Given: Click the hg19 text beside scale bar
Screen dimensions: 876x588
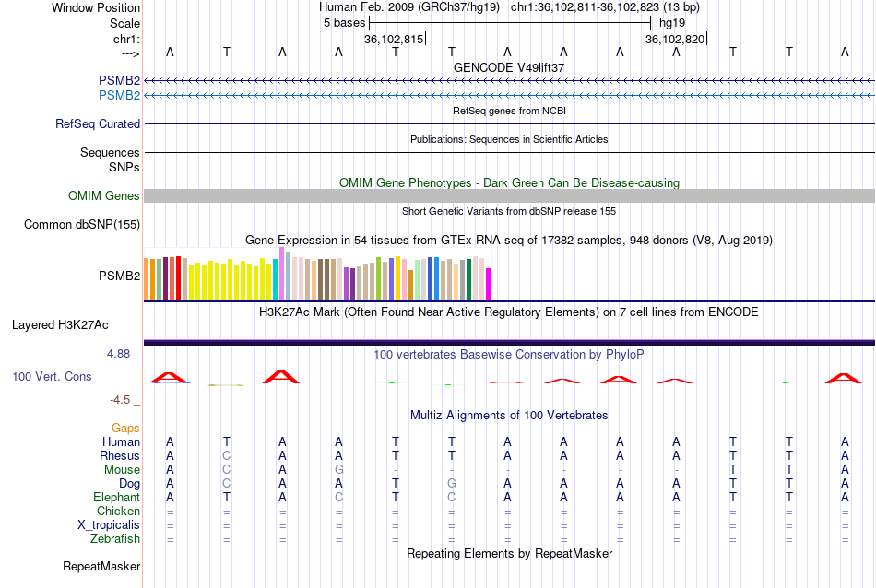Looking at the screenshot, I should 672,23.
